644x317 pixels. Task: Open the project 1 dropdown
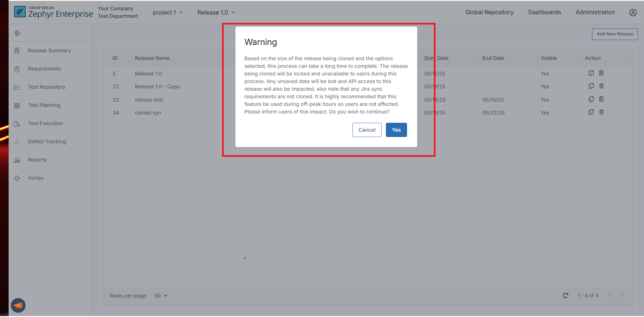tap(167, 13)
